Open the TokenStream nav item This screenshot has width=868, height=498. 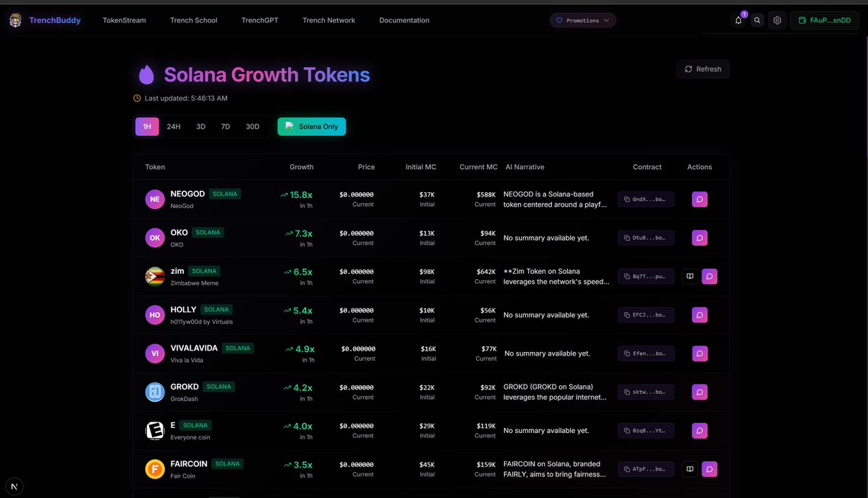[124, 20]
